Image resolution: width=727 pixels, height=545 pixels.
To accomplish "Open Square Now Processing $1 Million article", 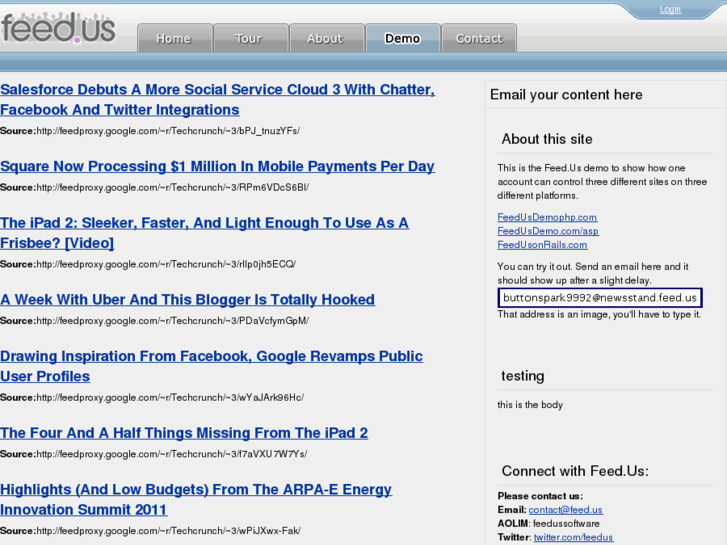I will (x=217, y=166).
